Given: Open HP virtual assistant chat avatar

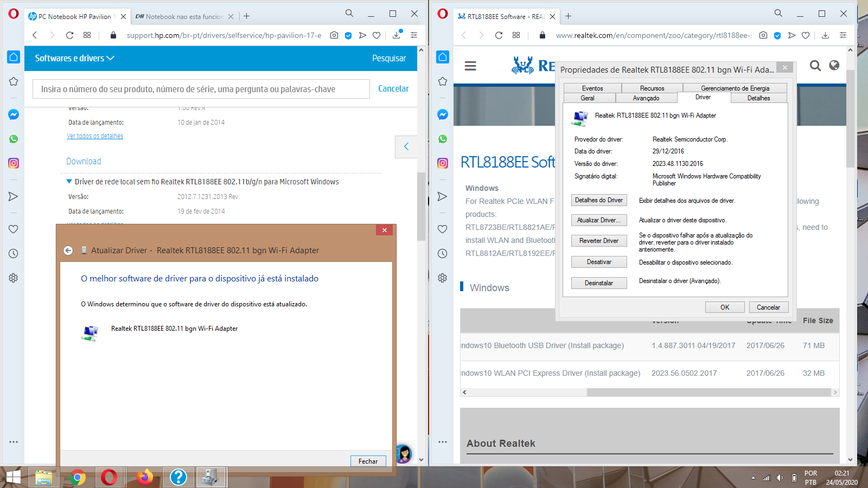Looking at the screenshot, I should coord(404,453).
